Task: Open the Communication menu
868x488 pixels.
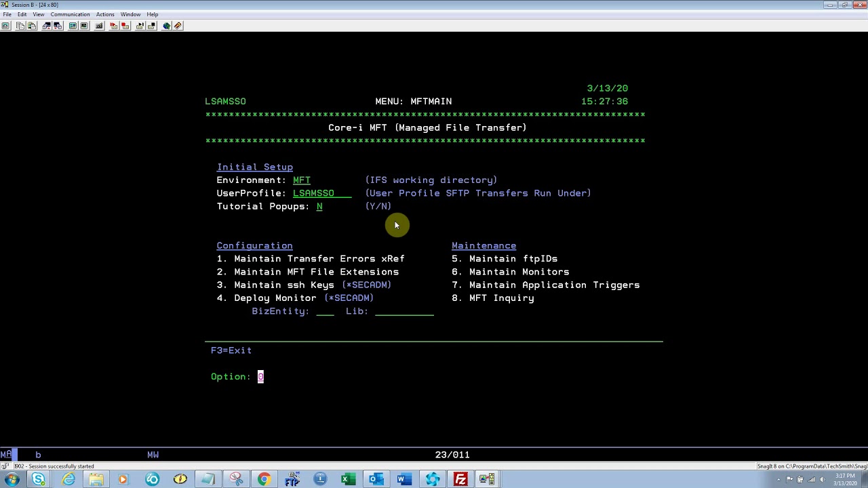Action: pyautogui.click(x=70, y=14)
